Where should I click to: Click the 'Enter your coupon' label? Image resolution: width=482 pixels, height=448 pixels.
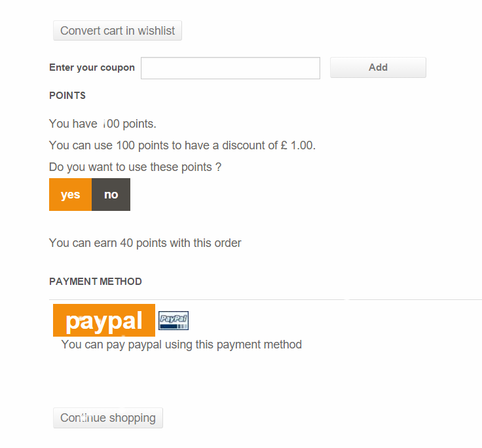(x=92, y=67)
